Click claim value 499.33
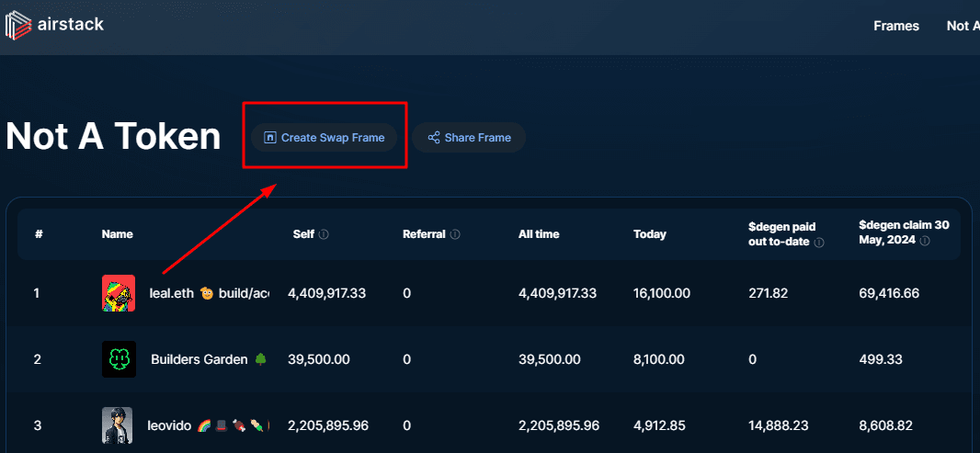The image size is (980, 453). click(x=880, y=359)
